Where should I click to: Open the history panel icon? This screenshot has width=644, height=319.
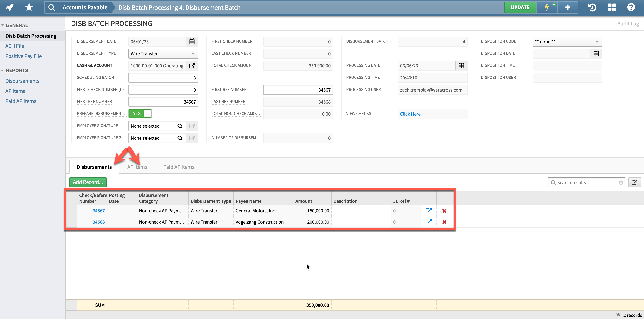point(592,7)
